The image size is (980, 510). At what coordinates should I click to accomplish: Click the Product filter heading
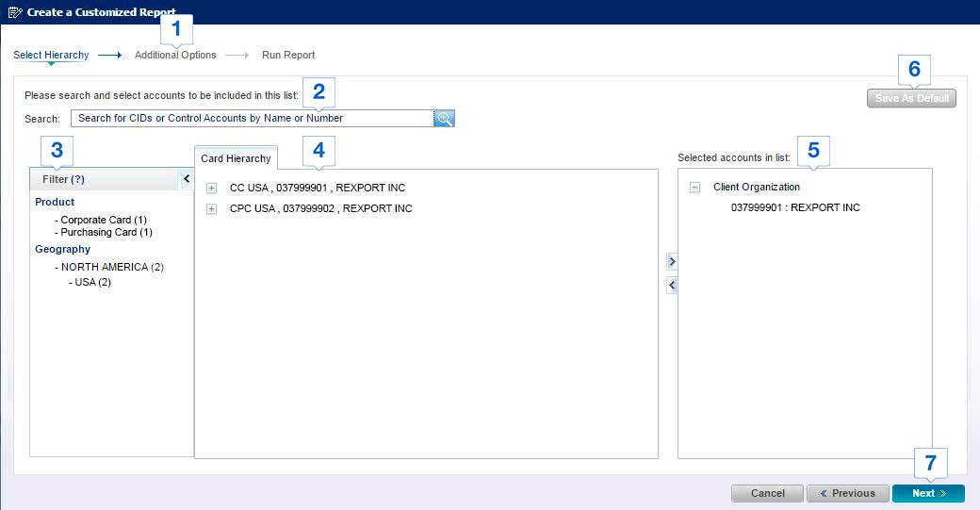click(55, 202)
